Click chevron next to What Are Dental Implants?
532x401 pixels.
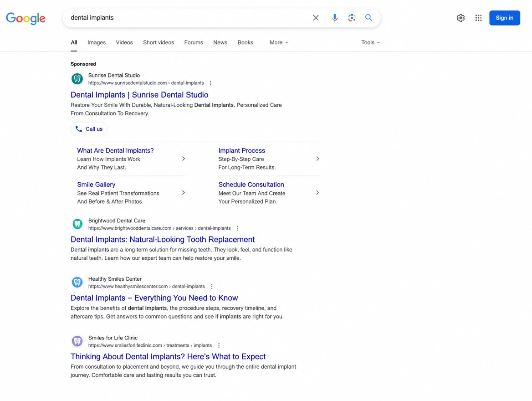click(184, 159)
